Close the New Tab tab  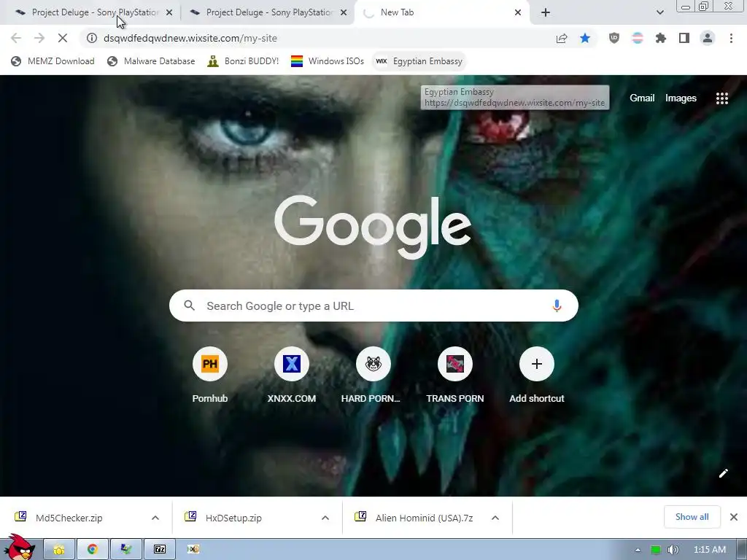[x=518, y=13]
